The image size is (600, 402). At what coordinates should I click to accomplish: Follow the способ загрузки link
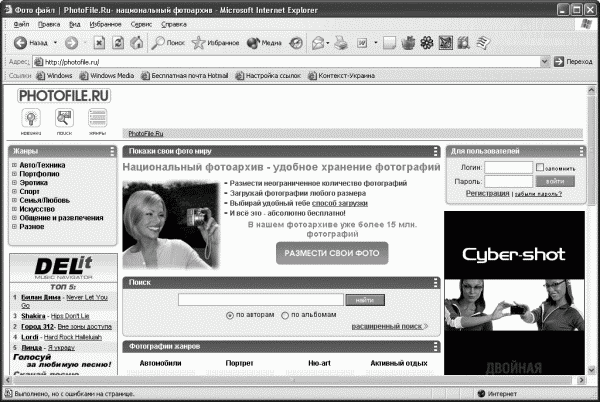point(340,203)
